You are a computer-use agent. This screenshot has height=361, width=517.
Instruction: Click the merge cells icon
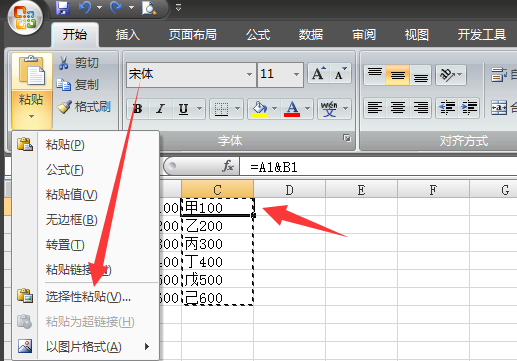click(499, 108)
